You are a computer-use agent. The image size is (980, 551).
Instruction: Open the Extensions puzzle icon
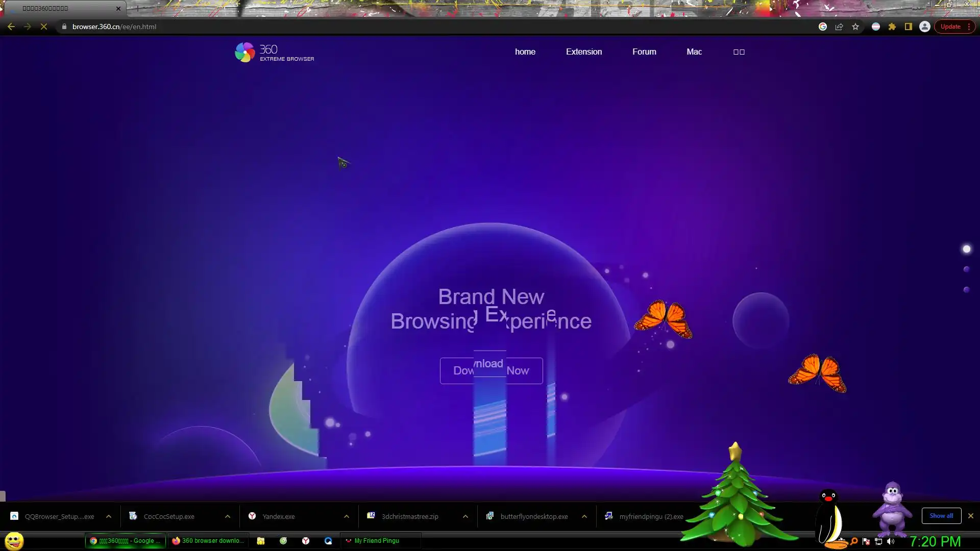(892, 27)
